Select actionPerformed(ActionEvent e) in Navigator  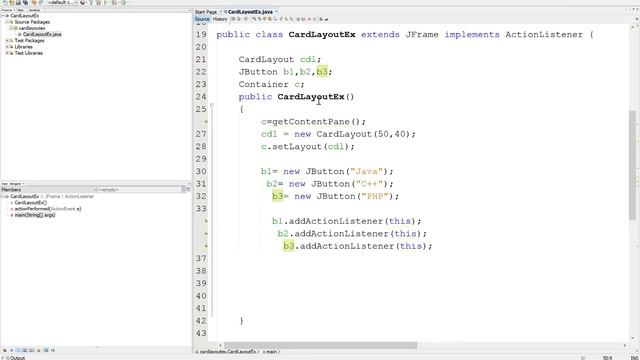(48, 209)
